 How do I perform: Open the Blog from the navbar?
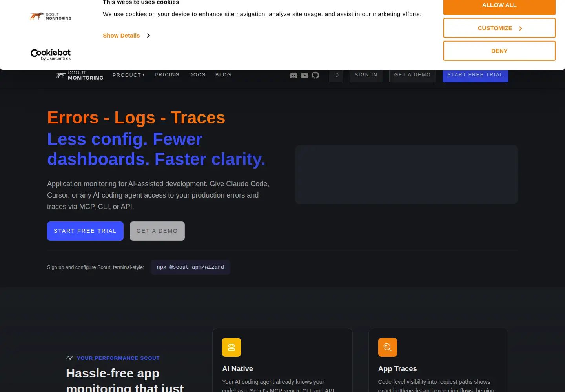(x=223, y=75)
